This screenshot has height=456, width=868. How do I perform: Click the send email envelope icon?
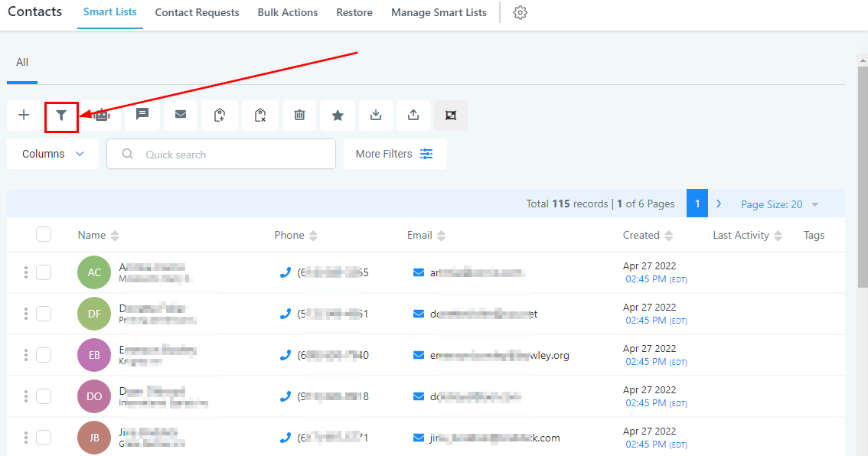[181, 115]
